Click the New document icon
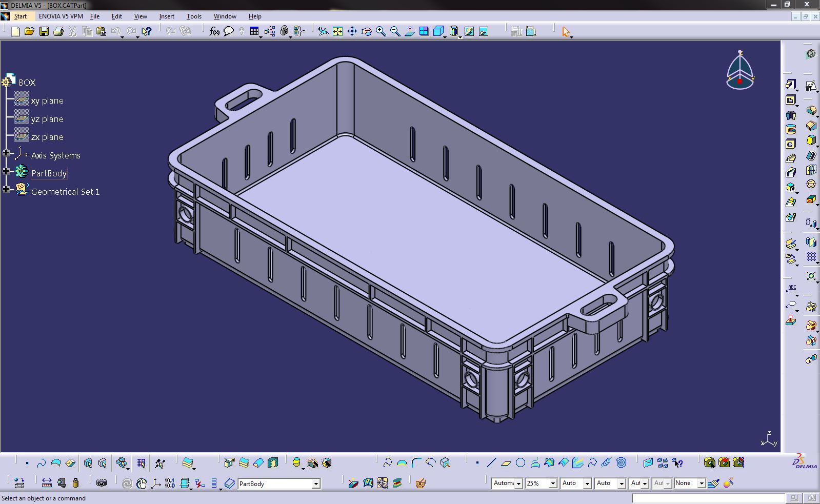 click(15, 32)
